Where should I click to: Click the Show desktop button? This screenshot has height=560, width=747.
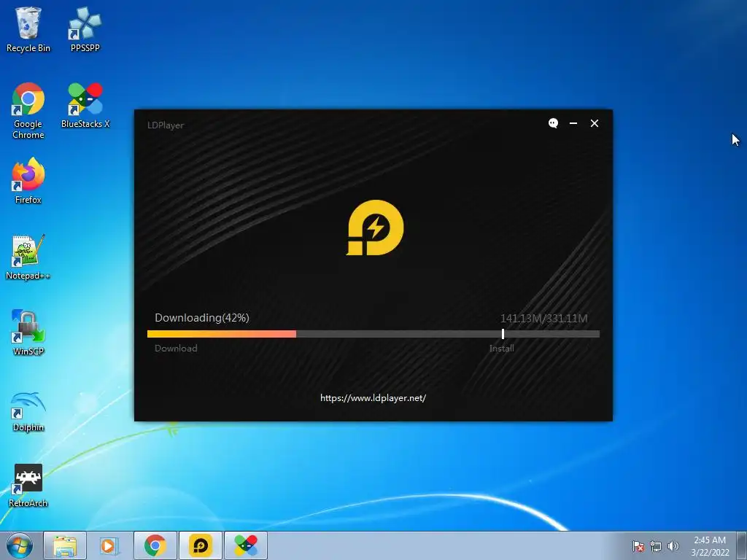coord(742,545)
